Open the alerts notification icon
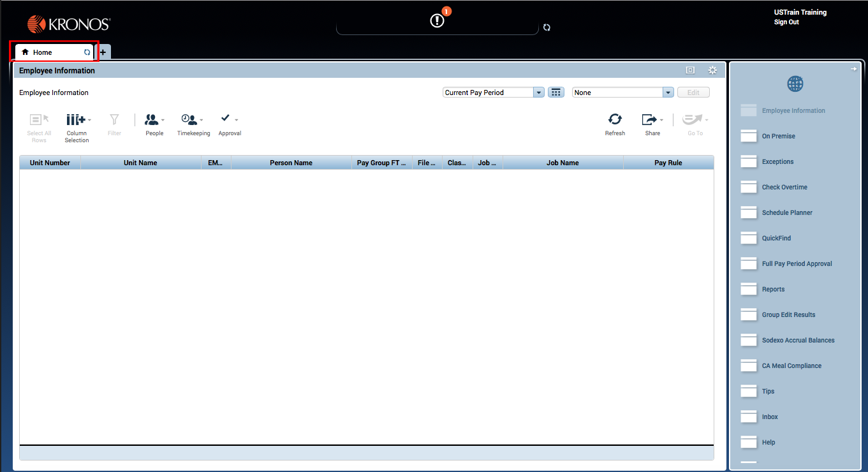The image size is (868, 472). coord(437,19)
